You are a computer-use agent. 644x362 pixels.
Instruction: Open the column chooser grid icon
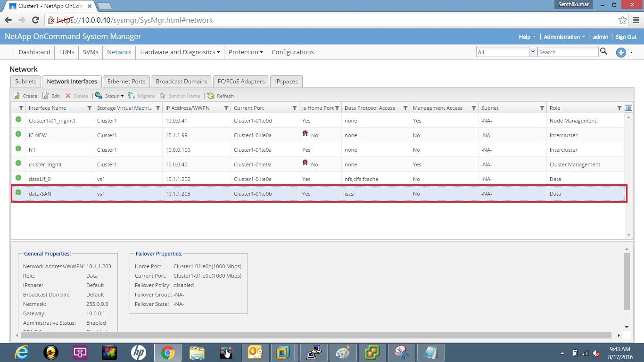coord(629,107)
